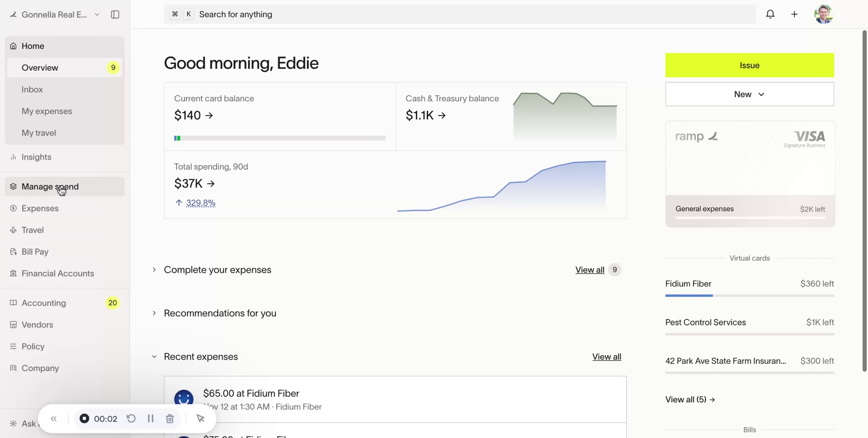Image resolution: width=868 pixels, height=438 pixels.
Task: Open the Accounting section
Action: pyautogui.click(x=43, y=303)
